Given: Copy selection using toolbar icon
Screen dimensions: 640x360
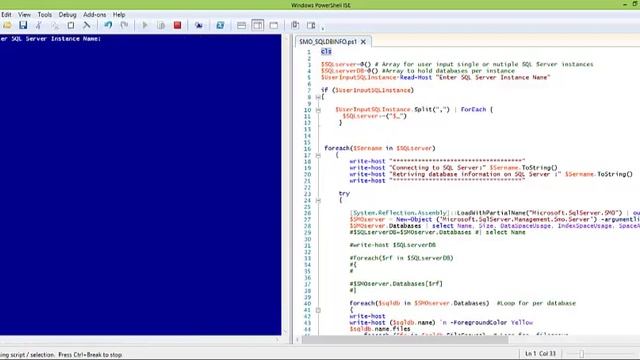Looking at the screenshot, I should coord(55,25).
